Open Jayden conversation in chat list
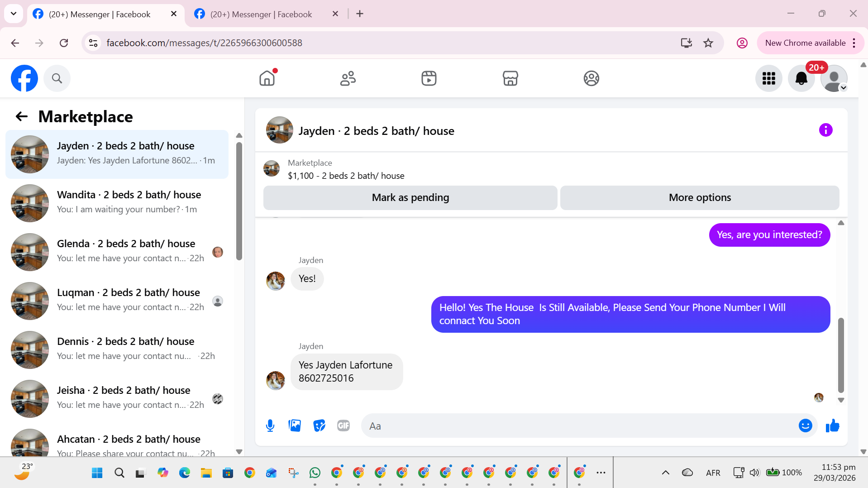 [117, 154]
